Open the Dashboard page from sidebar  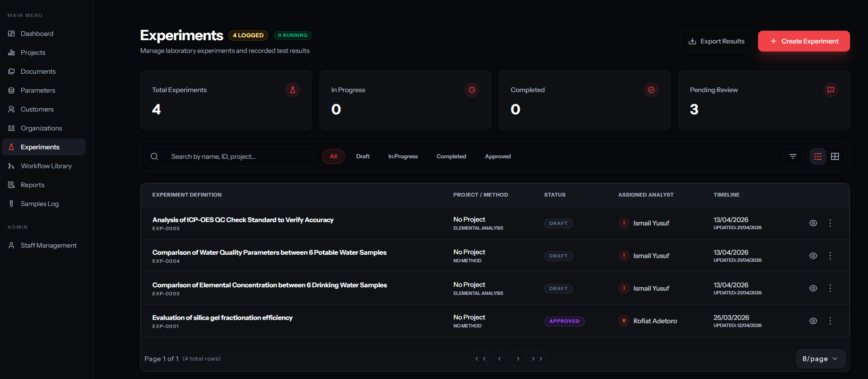[37, 34]
